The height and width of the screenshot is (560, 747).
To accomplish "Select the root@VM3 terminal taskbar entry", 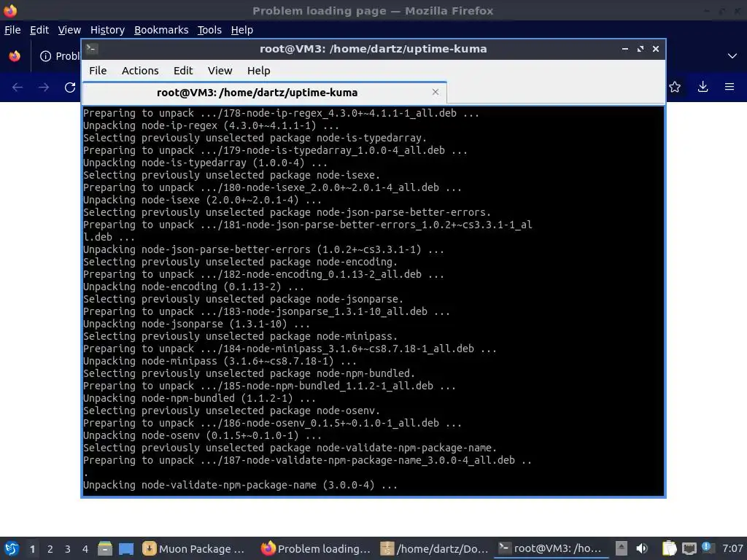I will click(x=551, y=549).
